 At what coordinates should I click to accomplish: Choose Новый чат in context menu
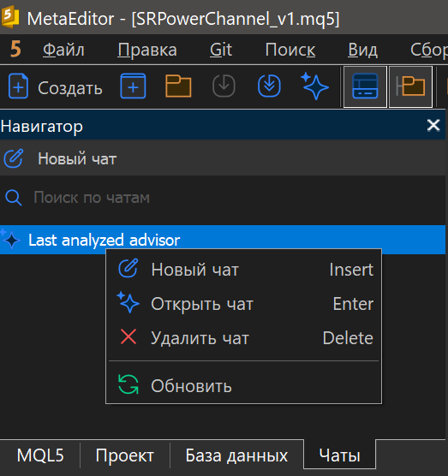point(243,270)
